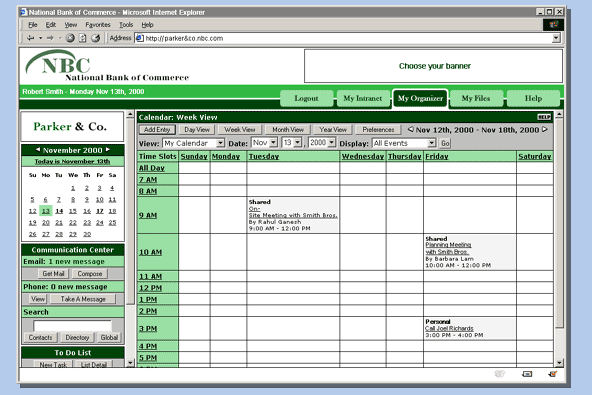
Task: Open the All Events display dropdown
Action: [432, 143]
